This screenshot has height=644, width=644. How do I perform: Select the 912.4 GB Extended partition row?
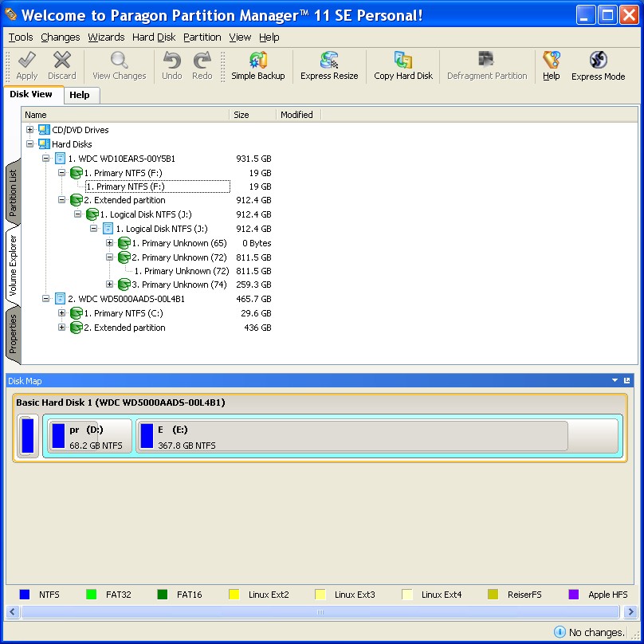(125, 200)
